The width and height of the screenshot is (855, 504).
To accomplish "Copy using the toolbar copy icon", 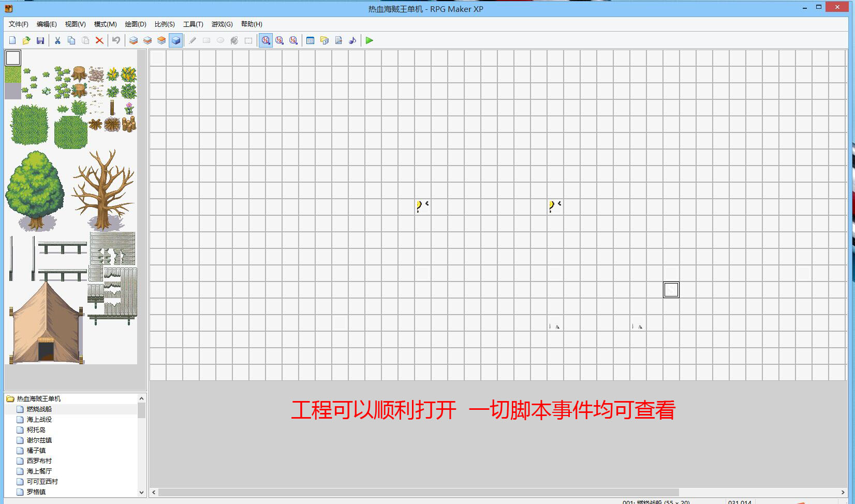I will 71,40.
